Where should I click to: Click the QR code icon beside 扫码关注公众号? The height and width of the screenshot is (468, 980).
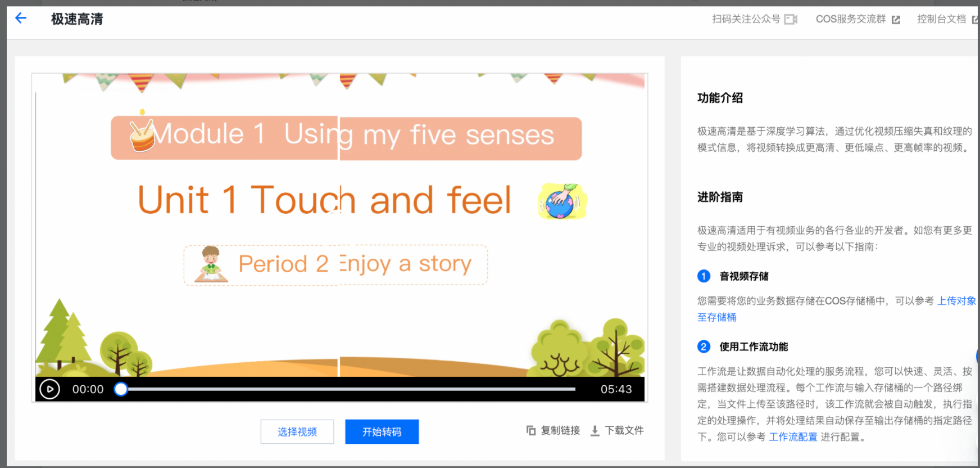pyautogui.click(x=791, y=20)
